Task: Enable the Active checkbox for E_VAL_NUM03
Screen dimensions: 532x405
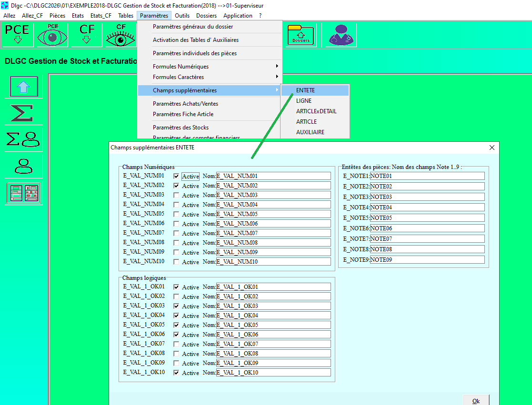Action: pyautogui.click(x=176, y=195)
